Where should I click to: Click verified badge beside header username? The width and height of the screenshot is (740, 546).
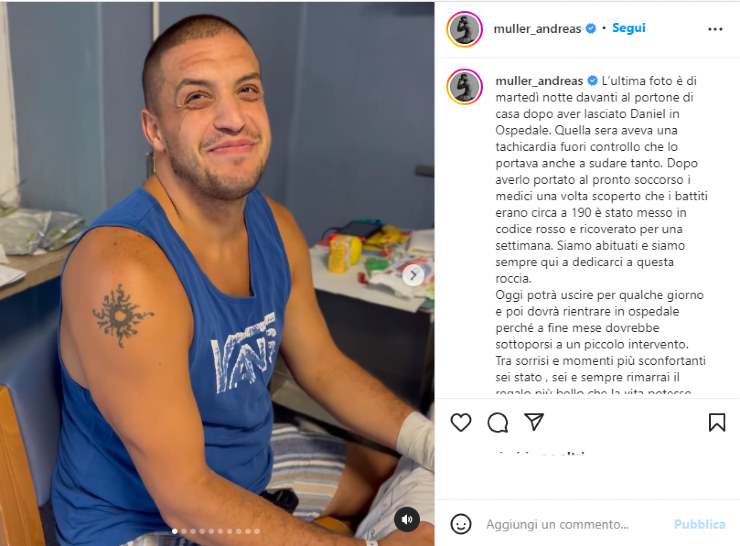(x=590, y=28)
